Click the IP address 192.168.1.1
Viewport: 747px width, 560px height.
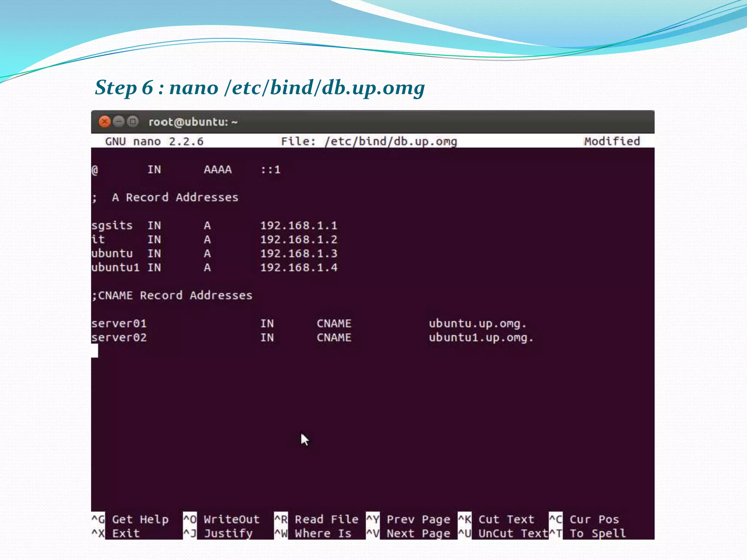(299, 225)
